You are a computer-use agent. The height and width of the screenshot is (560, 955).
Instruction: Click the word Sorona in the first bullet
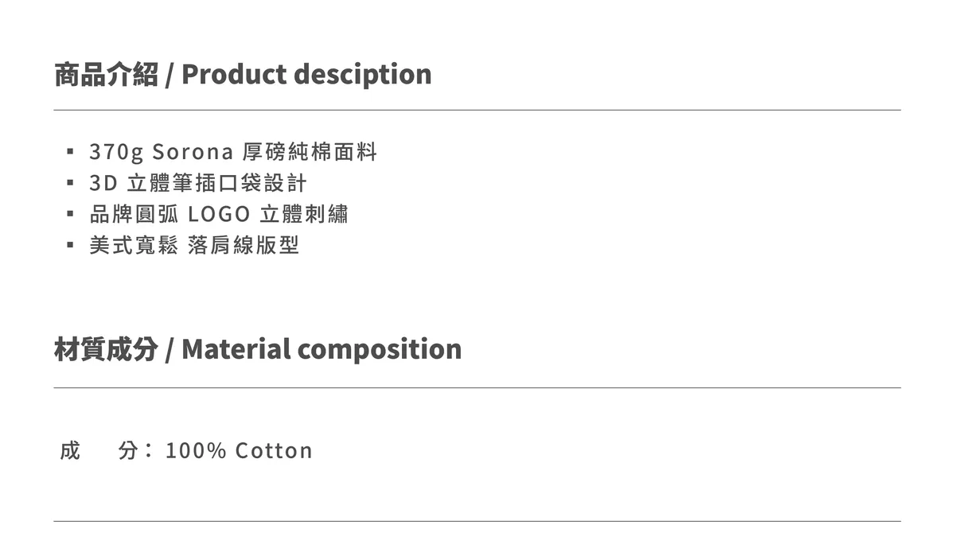click(192, 151)
